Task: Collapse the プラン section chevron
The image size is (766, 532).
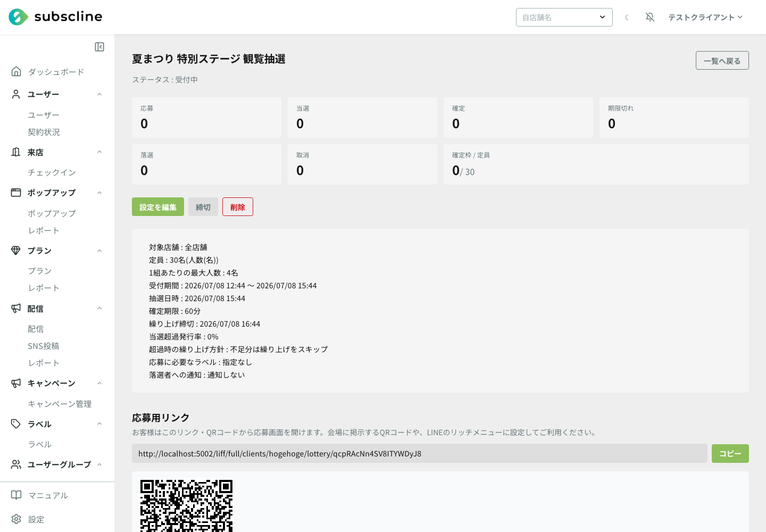Action: (x=99, y=251)
